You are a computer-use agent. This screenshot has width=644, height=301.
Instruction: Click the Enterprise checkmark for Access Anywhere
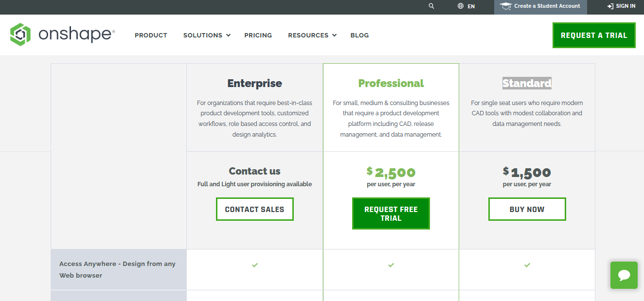255,265
